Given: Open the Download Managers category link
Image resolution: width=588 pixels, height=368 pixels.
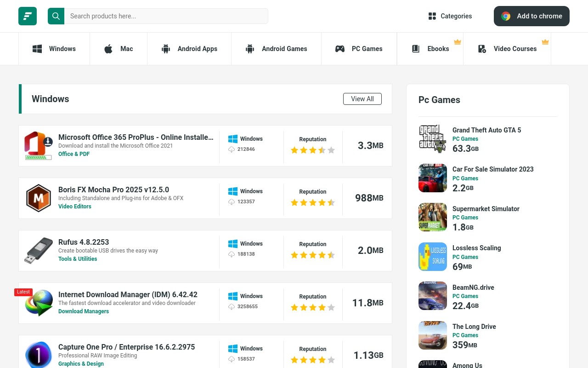Looking at the screenshot, I should click(84, 311).
